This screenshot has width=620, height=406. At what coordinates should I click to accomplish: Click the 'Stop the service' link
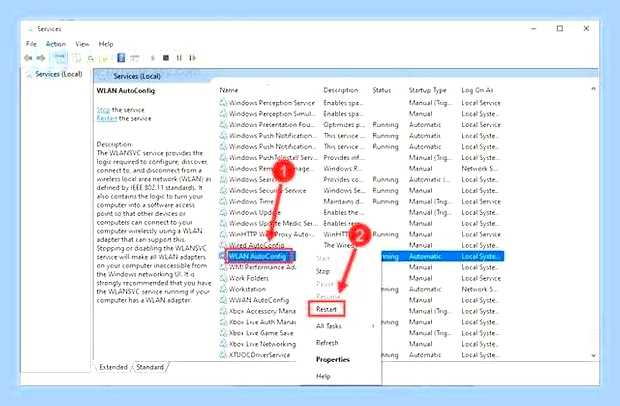(x=103, y=110)
